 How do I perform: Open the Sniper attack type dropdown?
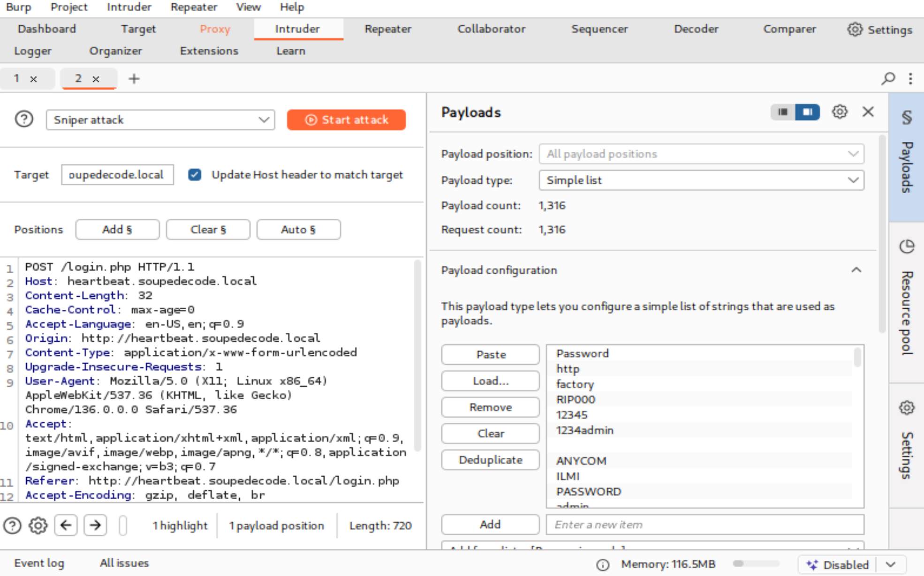click(x=160, y=120)
